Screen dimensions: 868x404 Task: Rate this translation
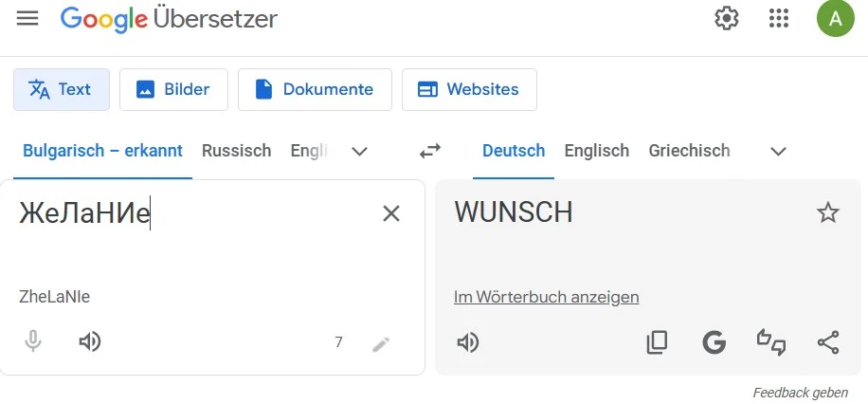click(x=770, y=342)
